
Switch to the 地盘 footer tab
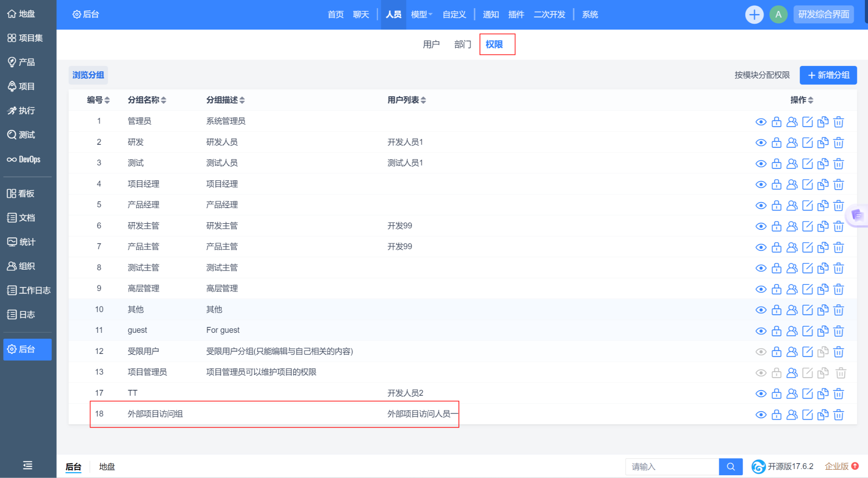(x=107, y=467)
